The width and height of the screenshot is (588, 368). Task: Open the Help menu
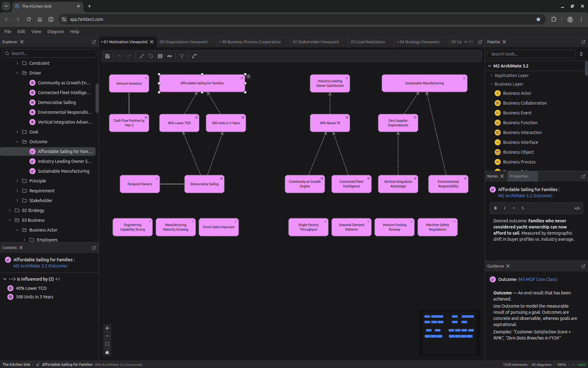74,32
